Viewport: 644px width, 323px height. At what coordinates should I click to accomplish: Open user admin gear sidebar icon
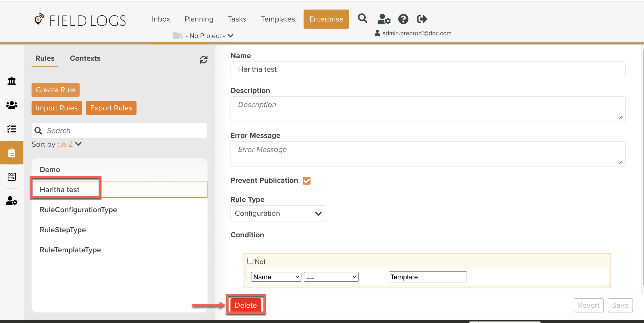(x=12, y=201)
